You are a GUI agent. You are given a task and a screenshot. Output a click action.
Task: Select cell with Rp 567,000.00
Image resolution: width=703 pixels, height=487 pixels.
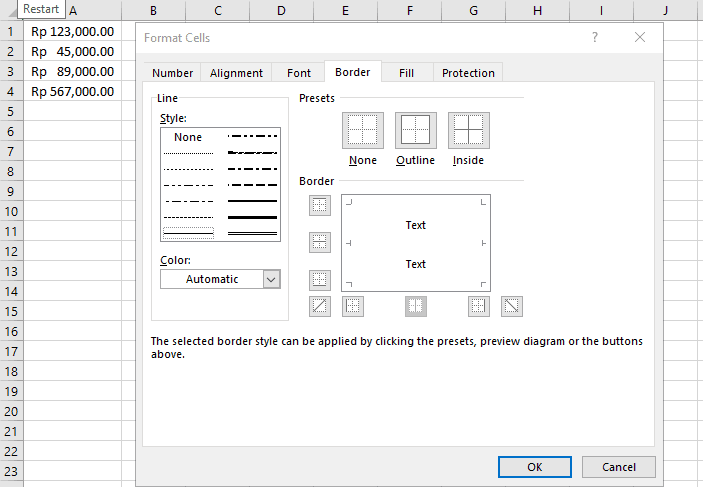coord(72,91)
